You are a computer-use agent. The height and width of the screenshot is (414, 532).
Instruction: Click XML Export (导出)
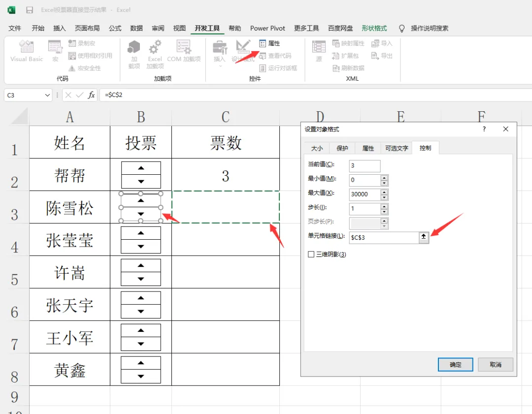click(x=382, y=56)
